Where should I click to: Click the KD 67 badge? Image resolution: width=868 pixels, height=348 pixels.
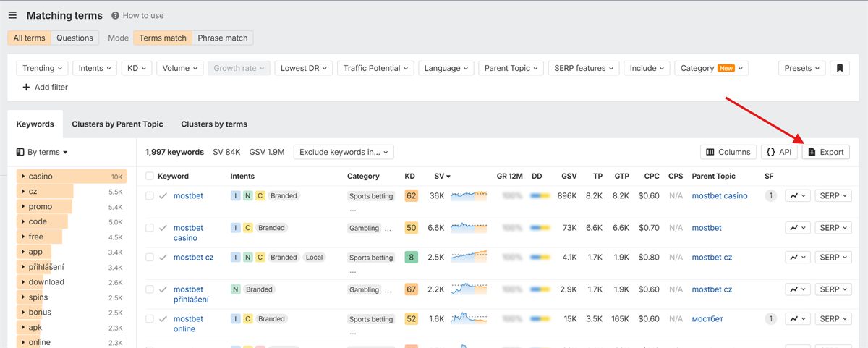412,289
